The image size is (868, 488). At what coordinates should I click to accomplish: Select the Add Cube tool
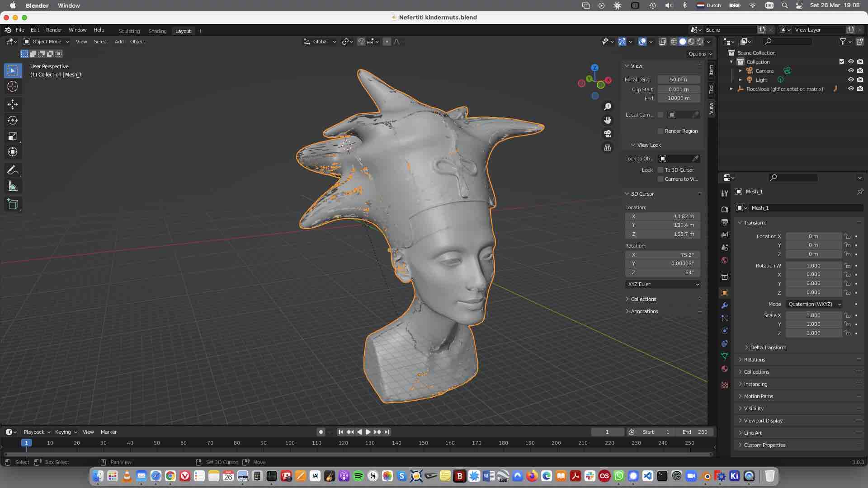click(13, 204)
